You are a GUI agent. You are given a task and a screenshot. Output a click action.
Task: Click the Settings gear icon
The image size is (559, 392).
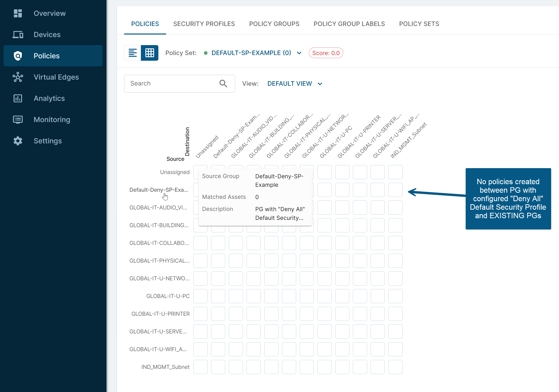click(18, 141)
